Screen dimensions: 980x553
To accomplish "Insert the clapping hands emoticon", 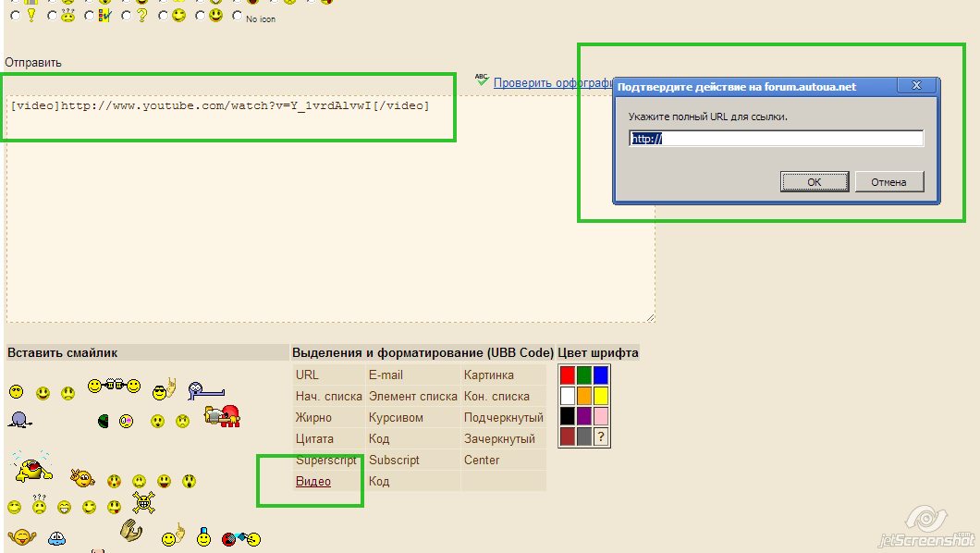I will [130, 531].
